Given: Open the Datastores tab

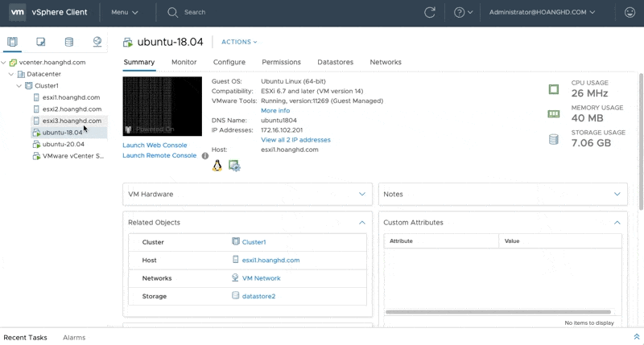Looking at the screenshot, I should tap(335, 62).
